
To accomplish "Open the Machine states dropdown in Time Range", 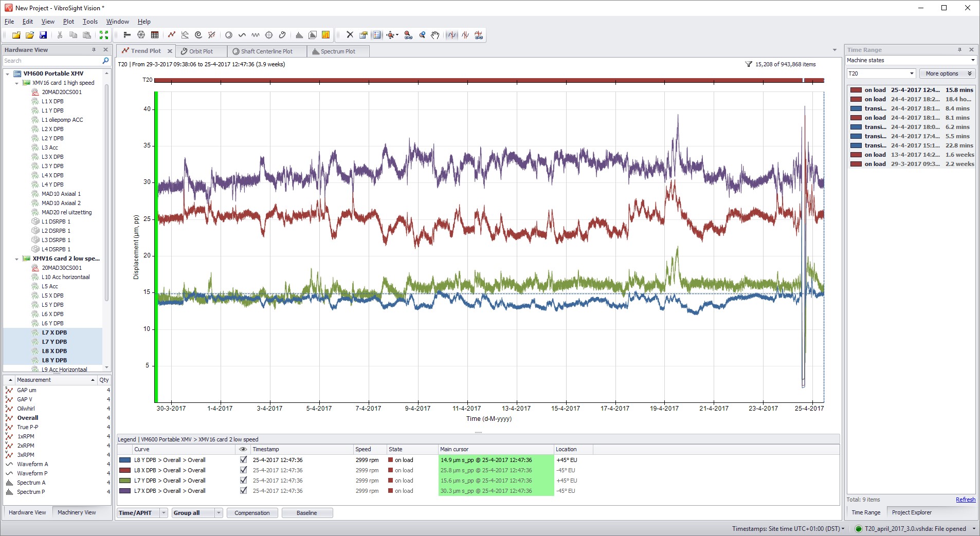I will point(971,60).
